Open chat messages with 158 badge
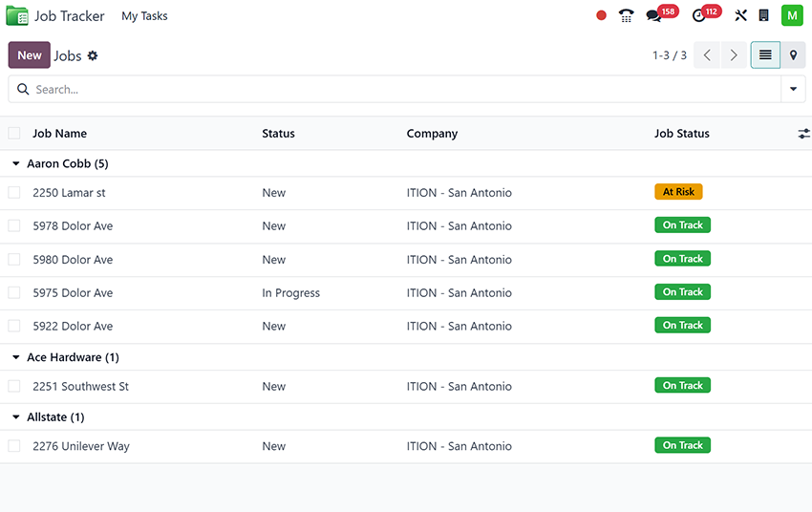 click(653, 15)
